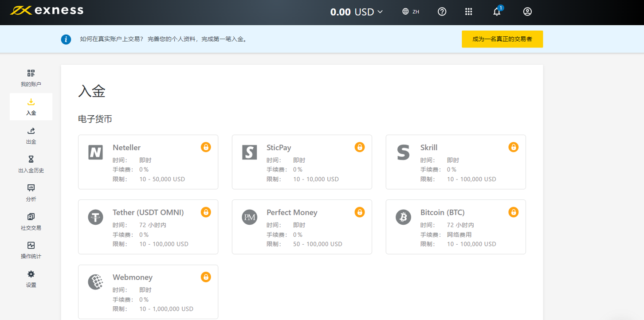Open the ZH language selector
The height and width of the screenshot is (320, 644).
tap(411, 12)
